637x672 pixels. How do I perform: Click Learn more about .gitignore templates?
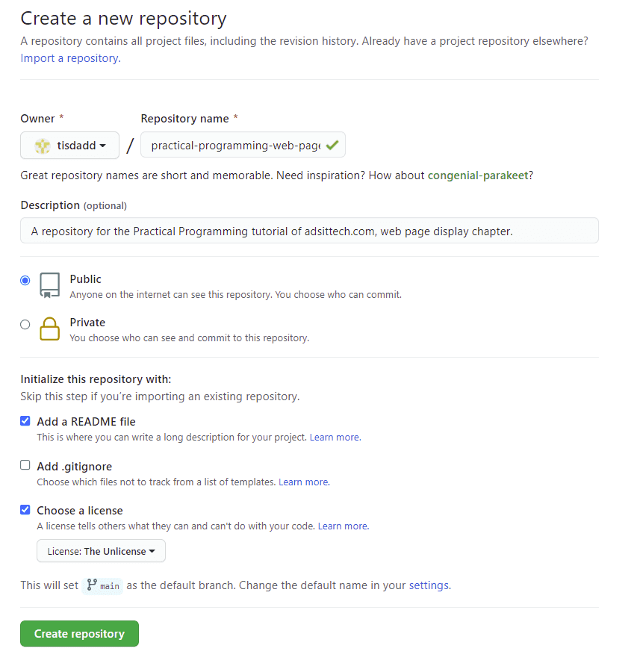(x=303, y=482)
